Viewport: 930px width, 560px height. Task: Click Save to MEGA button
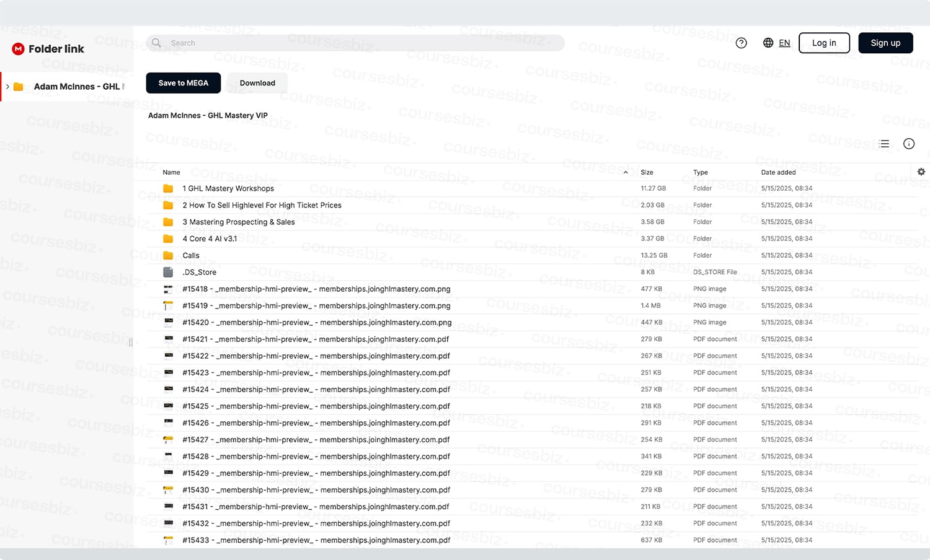pos(184,83)
